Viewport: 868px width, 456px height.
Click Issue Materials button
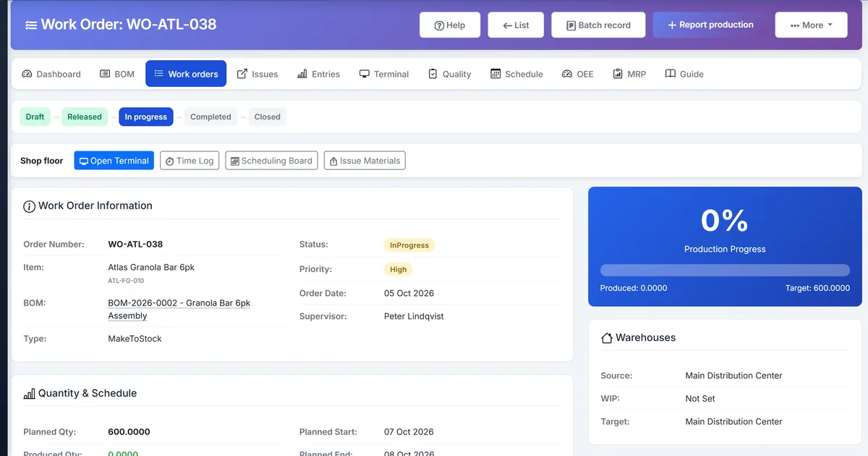pyautogui.click(x=365, y=161)
